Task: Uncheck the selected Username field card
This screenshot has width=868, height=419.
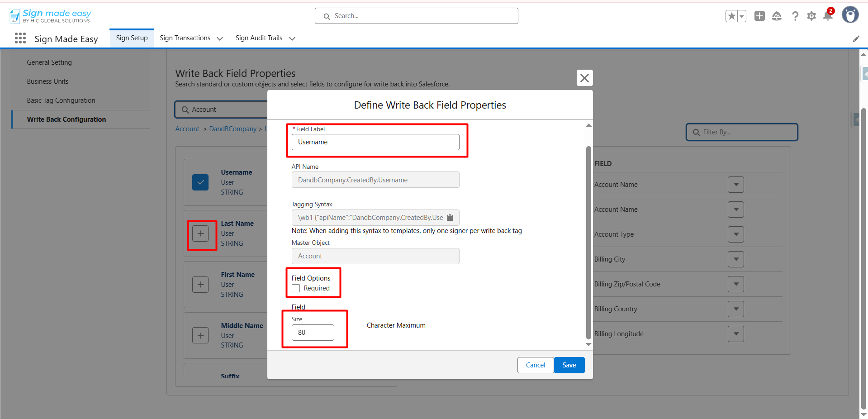Action: 200,182
